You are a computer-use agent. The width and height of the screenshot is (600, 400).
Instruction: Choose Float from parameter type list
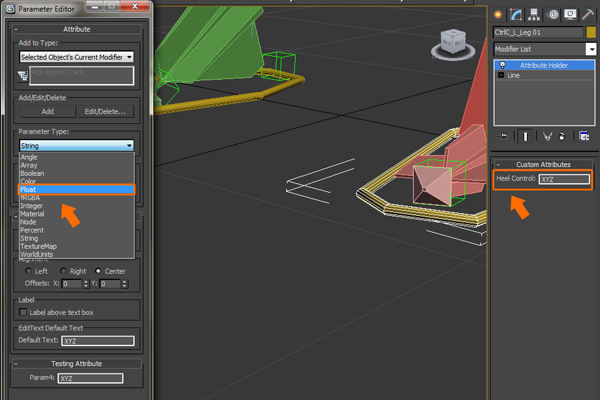[x=77, y=189]
